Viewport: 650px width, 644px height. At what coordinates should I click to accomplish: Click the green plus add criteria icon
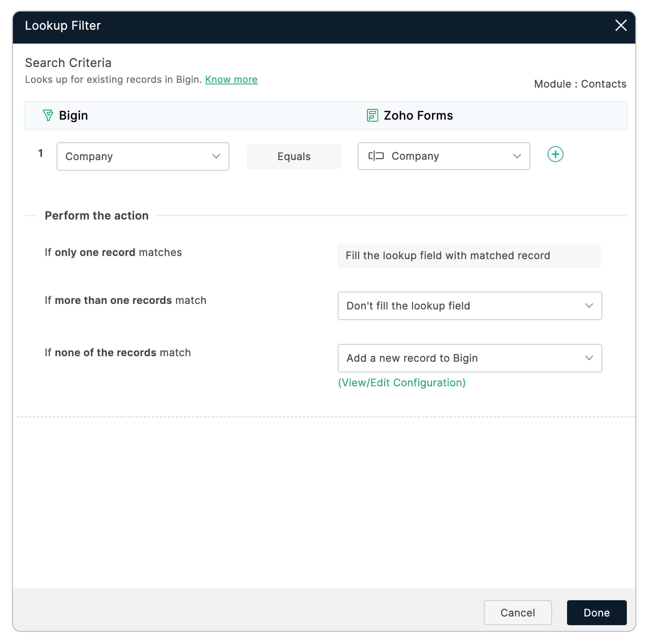coord(555,154)
